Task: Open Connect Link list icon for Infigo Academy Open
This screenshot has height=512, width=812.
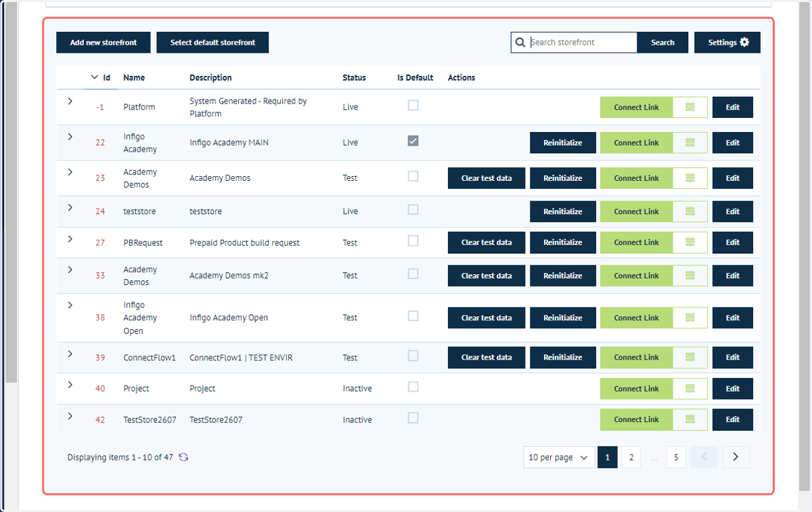Action: pos(690,318)
